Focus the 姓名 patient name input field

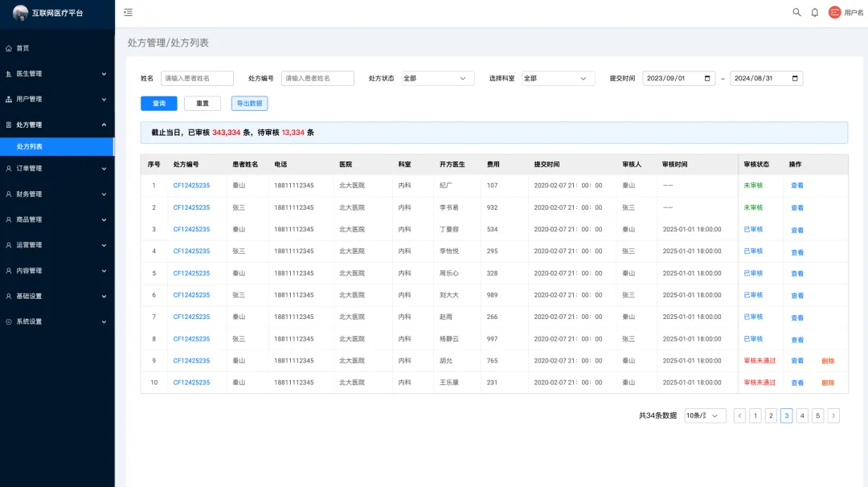point(197,79)
